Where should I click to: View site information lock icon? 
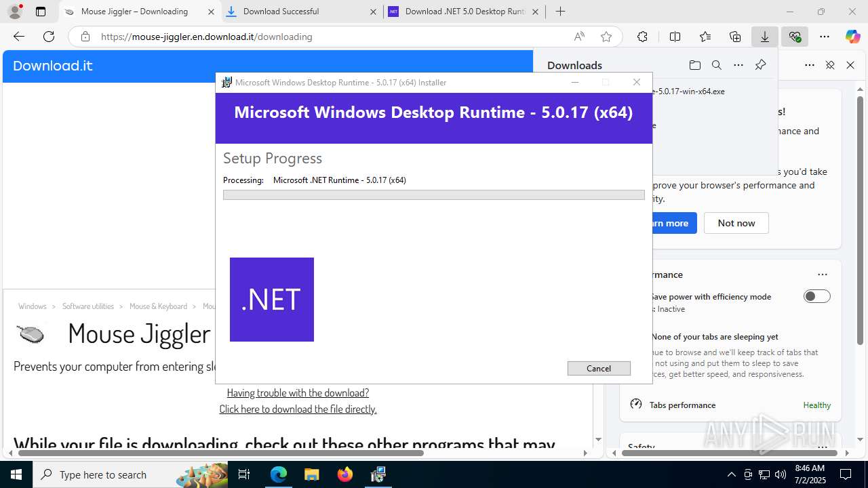tap(85, 37)
